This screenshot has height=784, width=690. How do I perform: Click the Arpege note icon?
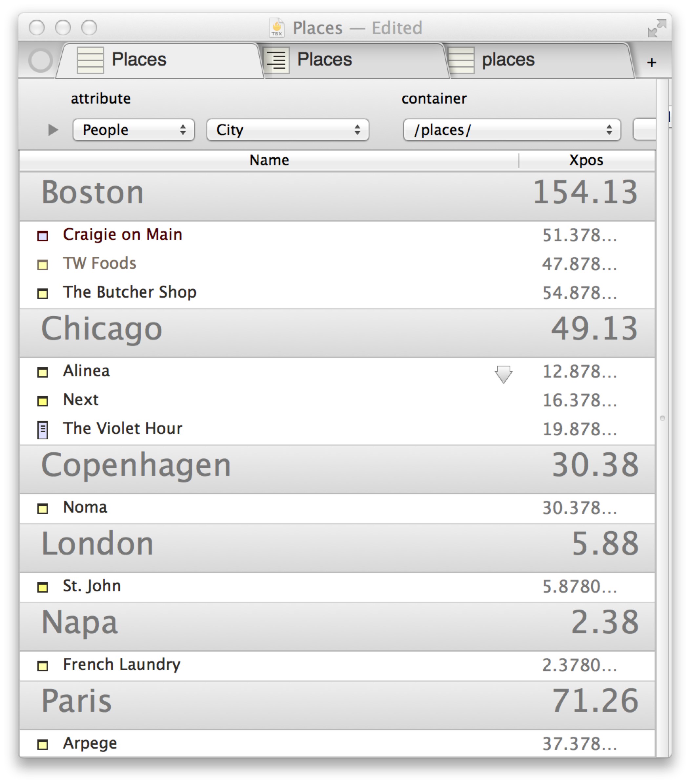[43, 744]
